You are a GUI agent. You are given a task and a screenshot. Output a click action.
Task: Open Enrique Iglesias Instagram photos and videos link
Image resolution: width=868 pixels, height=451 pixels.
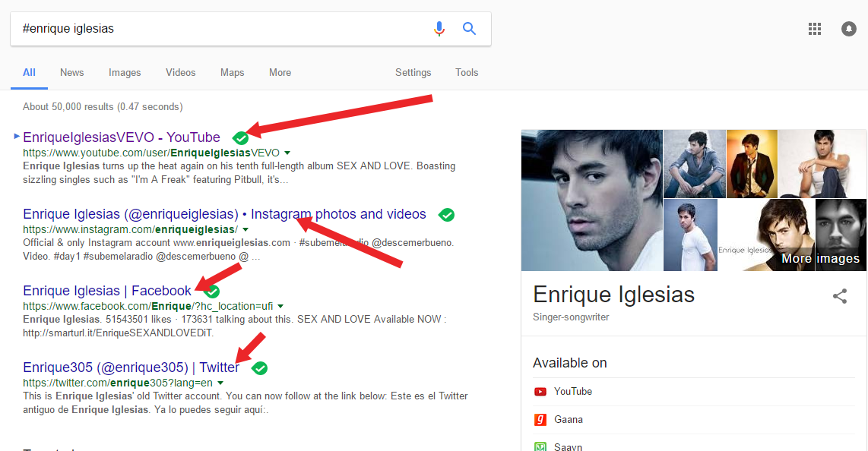tap(224, 214)
